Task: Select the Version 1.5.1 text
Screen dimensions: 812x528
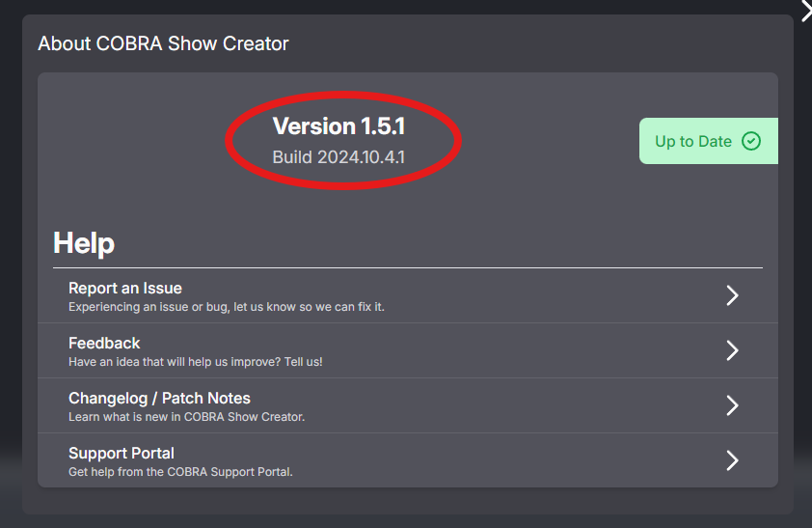Action: click(338, 125)
